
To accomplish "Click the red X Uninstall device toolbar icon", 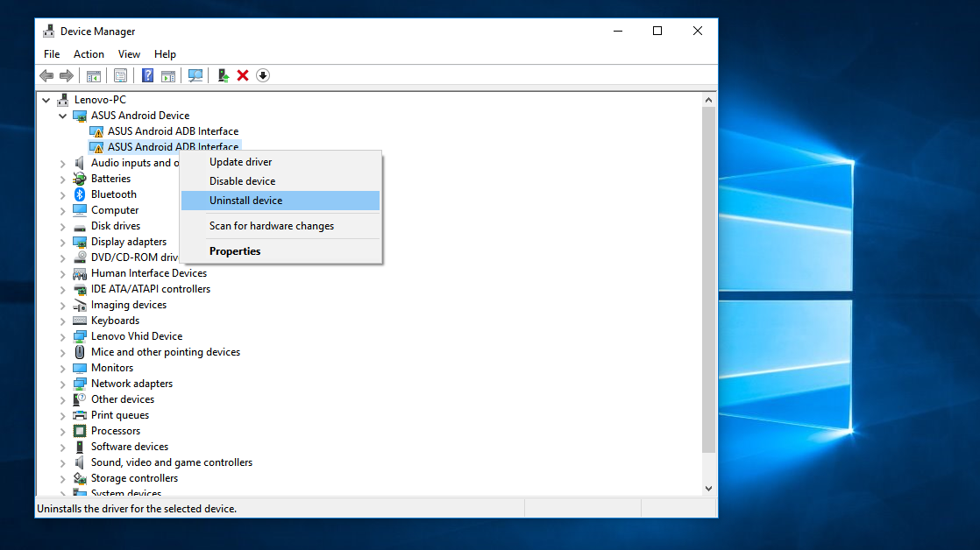I will [243, 75].
